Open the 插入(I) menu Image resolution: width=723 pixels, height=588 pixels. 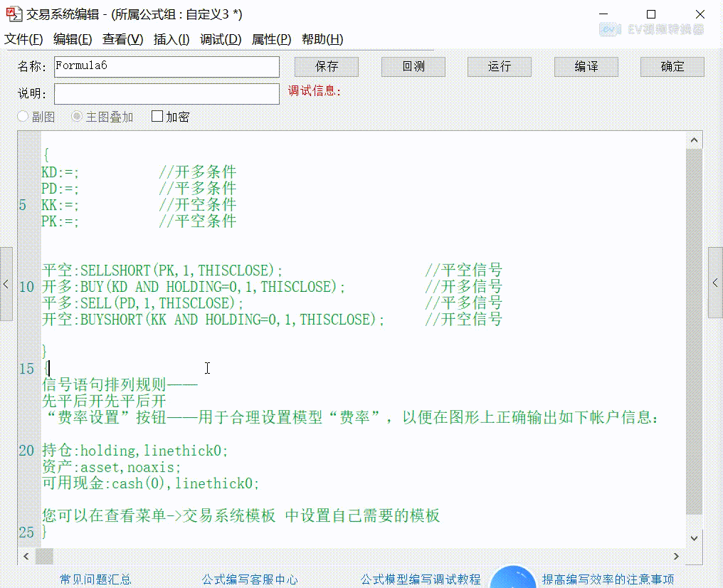click(171, 40)
